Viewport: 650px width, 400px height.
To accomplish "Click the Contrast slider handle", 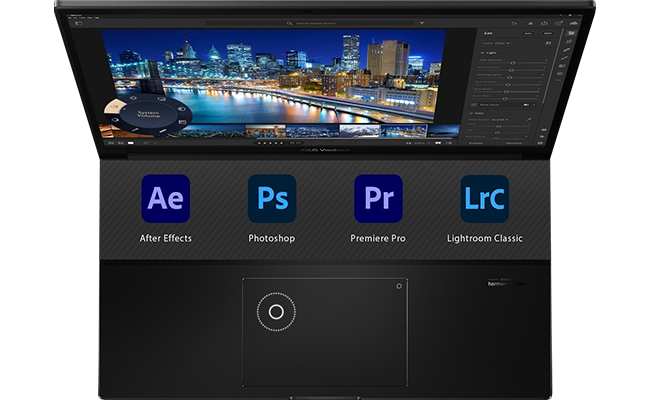I will (512, 70).
